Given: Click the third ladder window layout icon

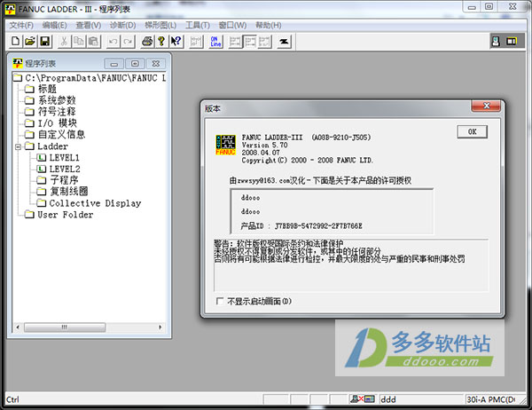Looking at the screenshot, I should coord(265,41).
